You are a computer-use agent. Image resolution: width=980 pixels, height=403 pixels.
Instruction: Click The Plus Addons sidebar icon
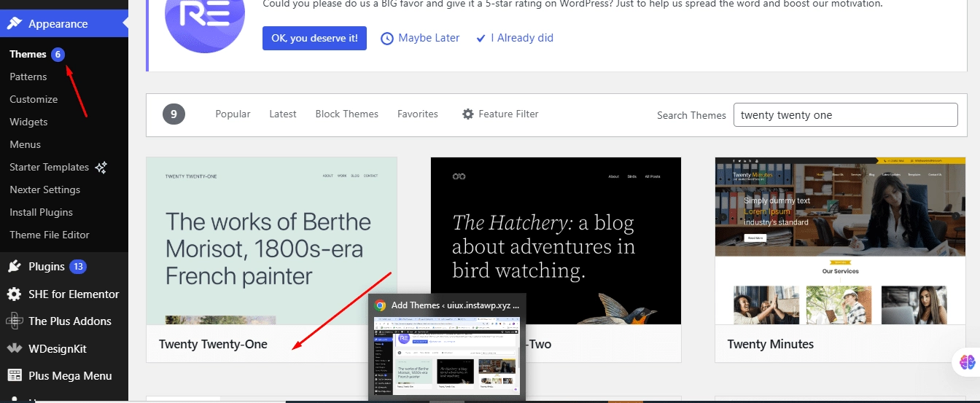(14, 321)
